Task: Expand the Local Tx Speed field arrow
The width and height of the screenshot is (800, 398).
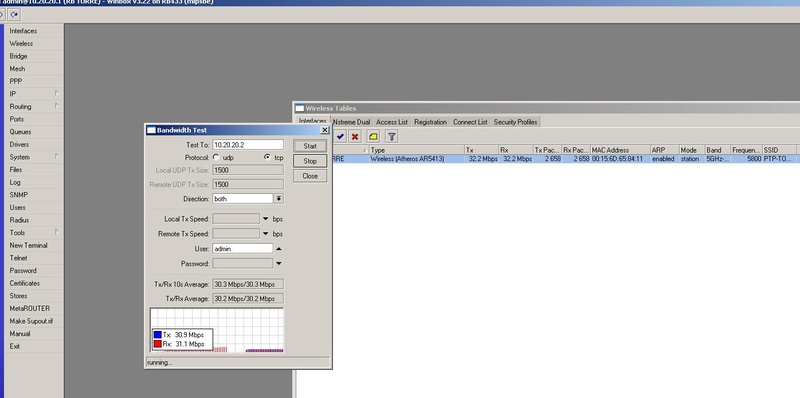Action: pos(265,219)
